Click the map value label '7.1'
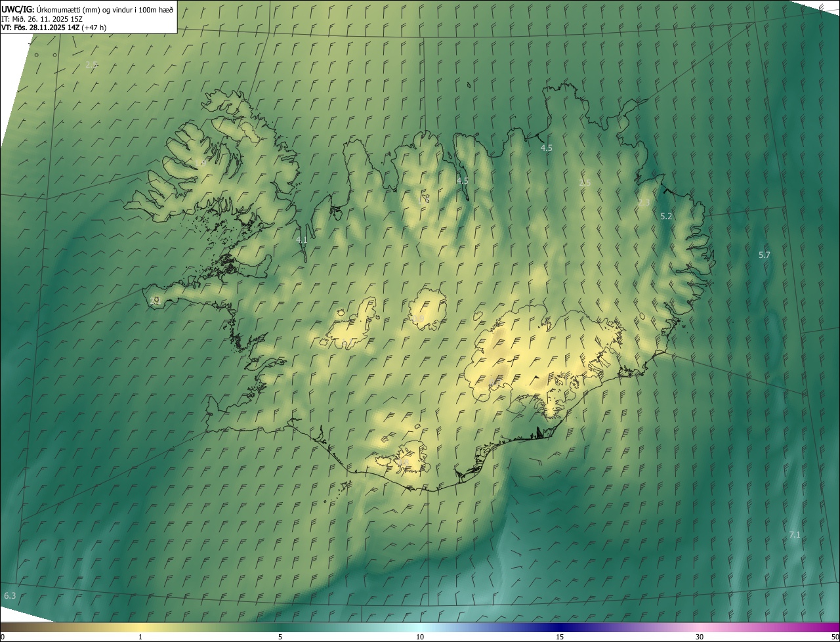 pyautogui.click(x=794, y=535)
